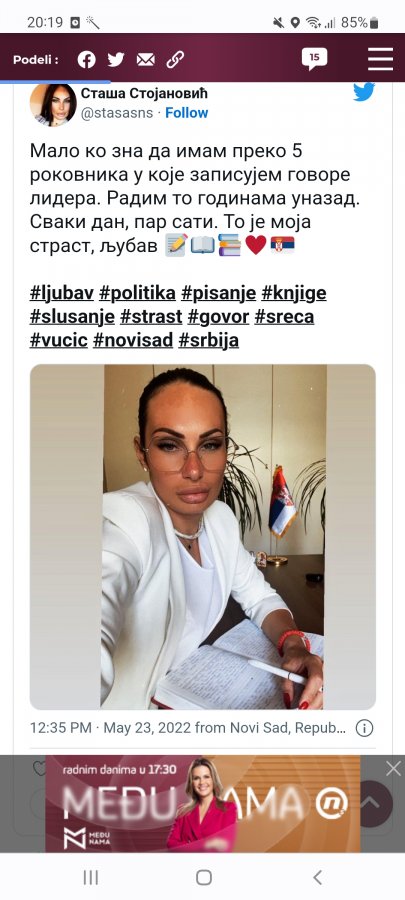Share via the Twitter icon in header
The width and height of the screenshot is (405, 900).
[116, 59]
